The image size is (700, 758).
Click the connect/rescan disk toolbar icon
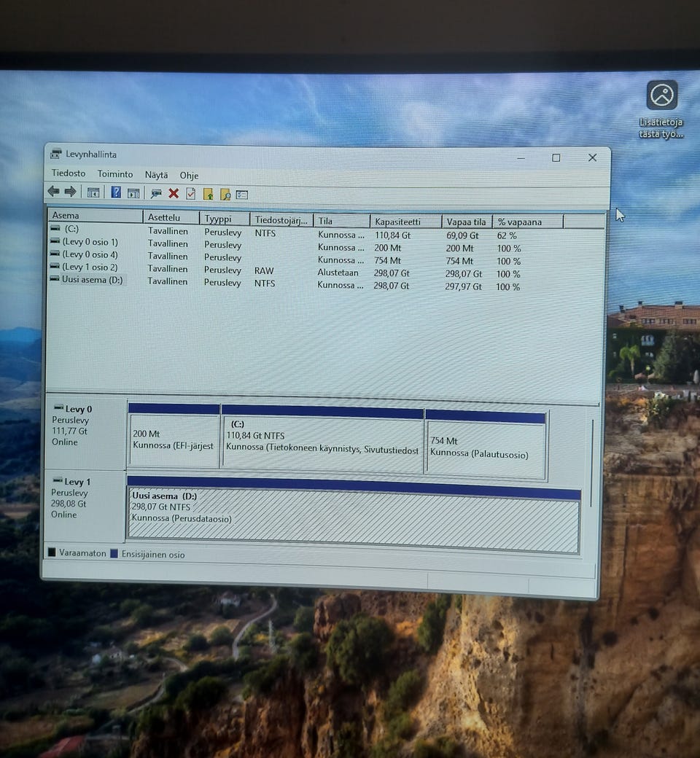[x=156, y=194]
